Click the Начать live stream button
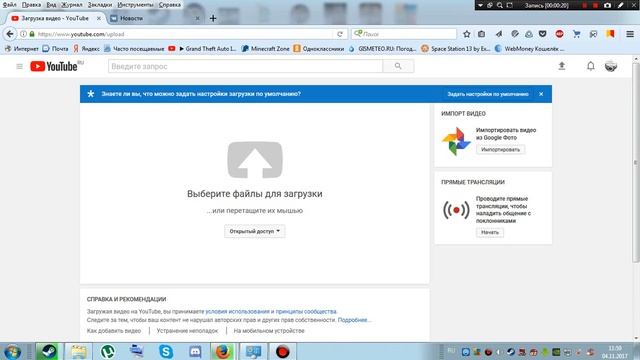The image size is (640, 360). pyautogui.click(x=490, y=232)
